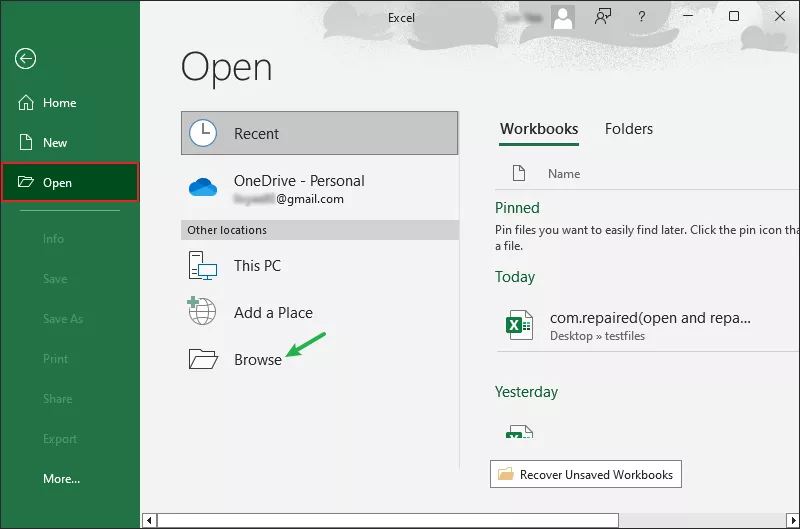The width and height of the screenshot is (800, 529).
Task: Click the Browse folder icon
Action: (x=203, y=359)
